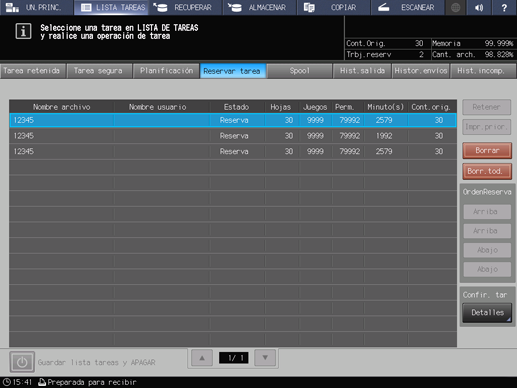The image size is (517, 388).
Task: Switch to COPIAR mode
Action: pos(334,7)
